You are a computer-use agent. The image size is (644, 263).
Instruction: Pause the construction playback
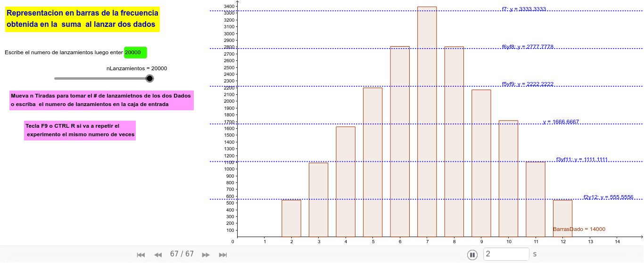click(472, 255)
